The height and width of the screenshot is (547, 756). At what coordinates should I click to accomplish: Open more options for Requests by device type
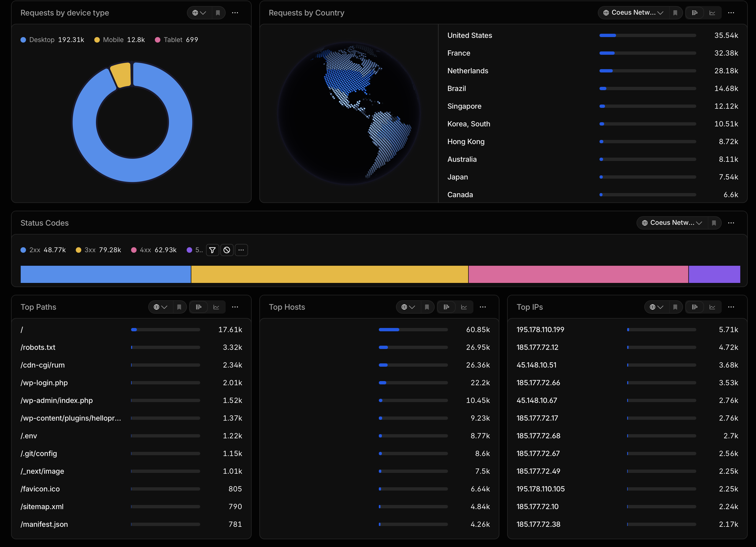point(235,13)
